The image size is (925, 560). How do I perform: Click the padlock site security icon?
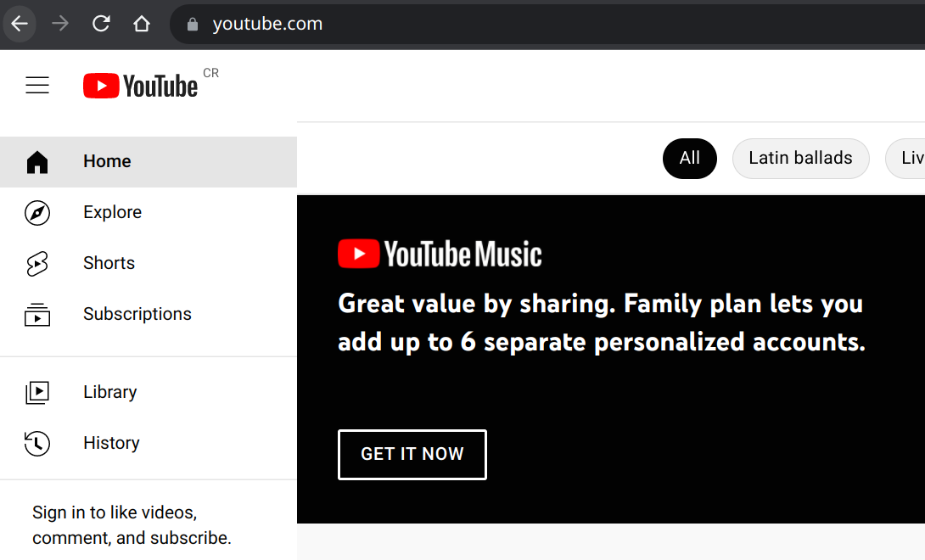193,25
